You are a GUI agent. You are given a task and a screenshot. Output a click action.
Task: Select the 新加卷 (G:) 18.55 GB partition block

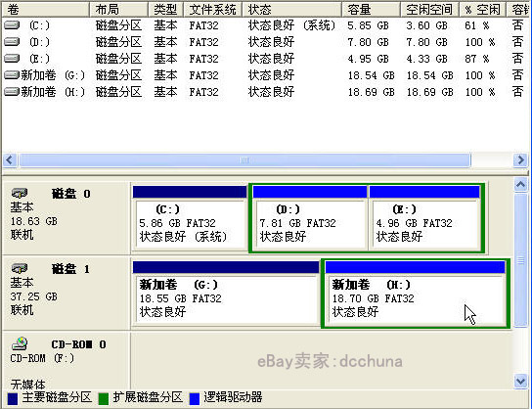(226, 294)
